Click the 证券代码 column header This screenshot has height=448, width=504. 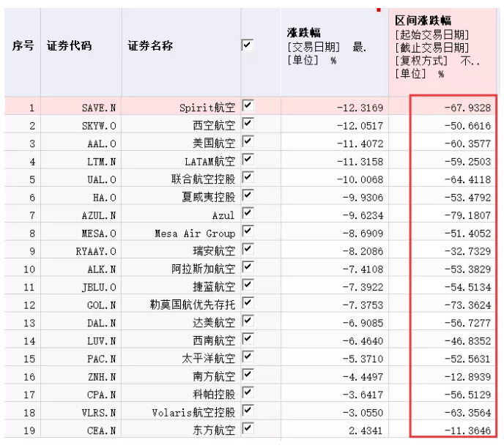[70, 46]
